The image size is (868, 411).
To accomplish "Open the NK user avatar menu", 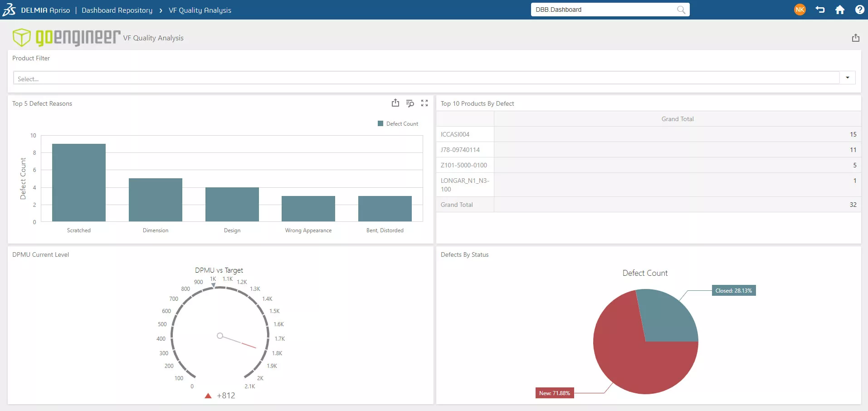I will [x=800, y=10].
